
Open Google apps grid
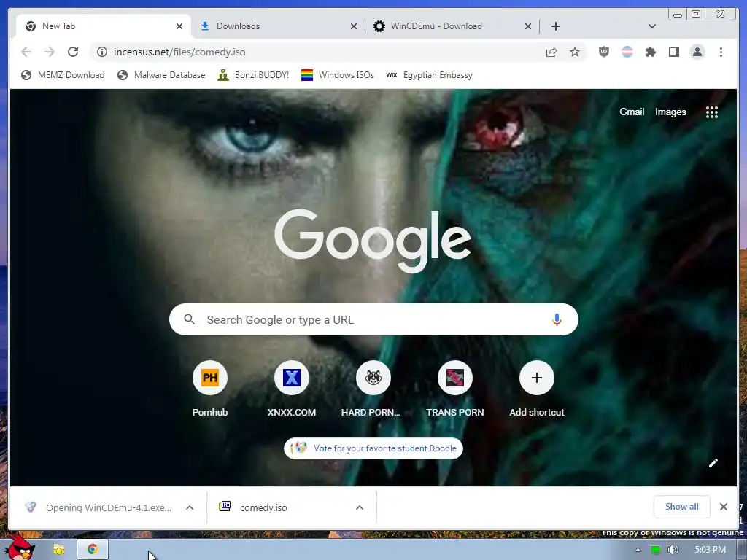tap(712, 112)
